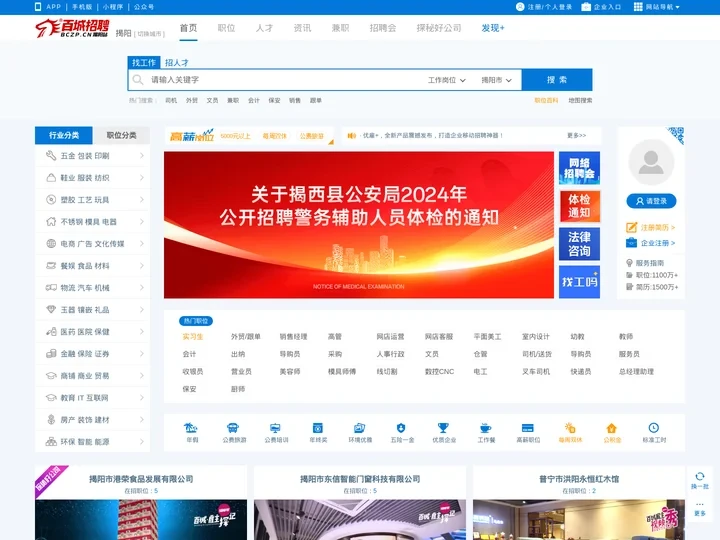Screen dimensions: 720x540
Task: Open the 公安局2024 recruitment notice banner
Action: pos(359,225)
